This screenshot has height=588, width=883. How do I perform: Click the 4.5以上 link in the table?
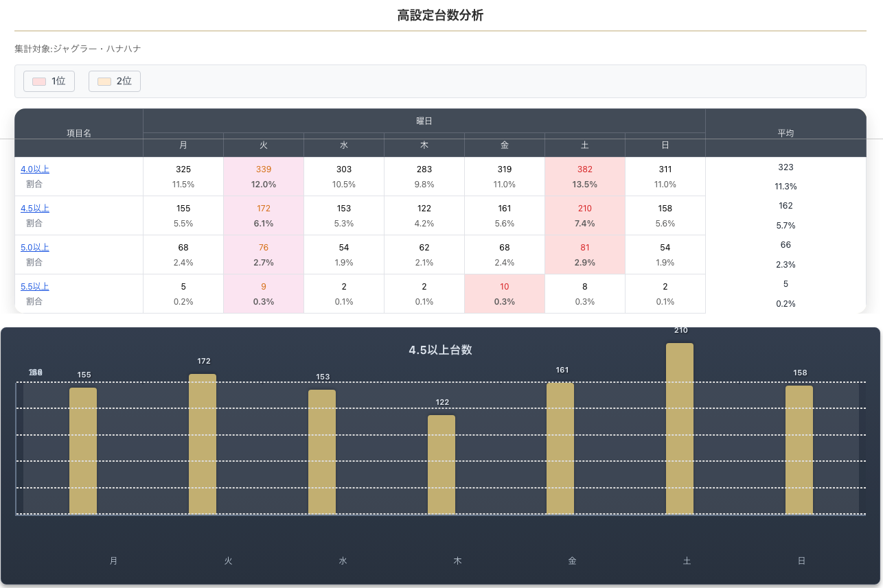click(35, 209)
